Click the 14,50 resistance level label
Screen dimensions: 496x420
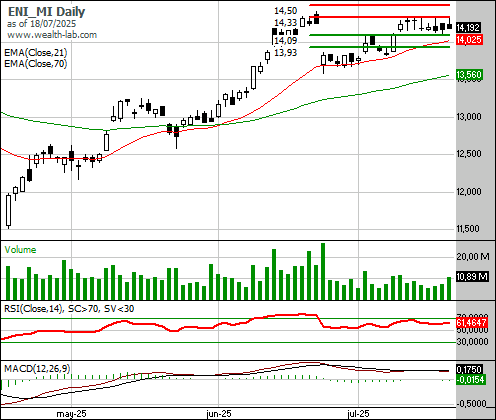[285, 11]
